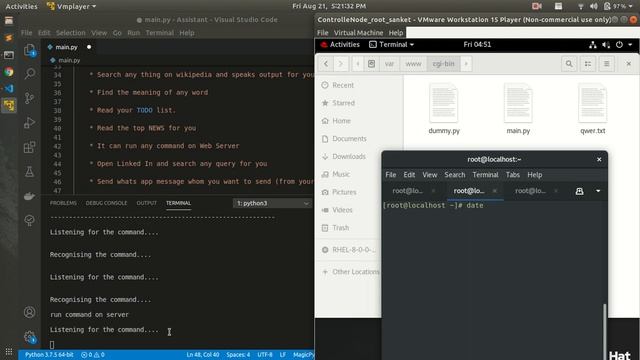Click the cgi-bin path segment
This screenshot has width=640, height=360.
[443, 64]
